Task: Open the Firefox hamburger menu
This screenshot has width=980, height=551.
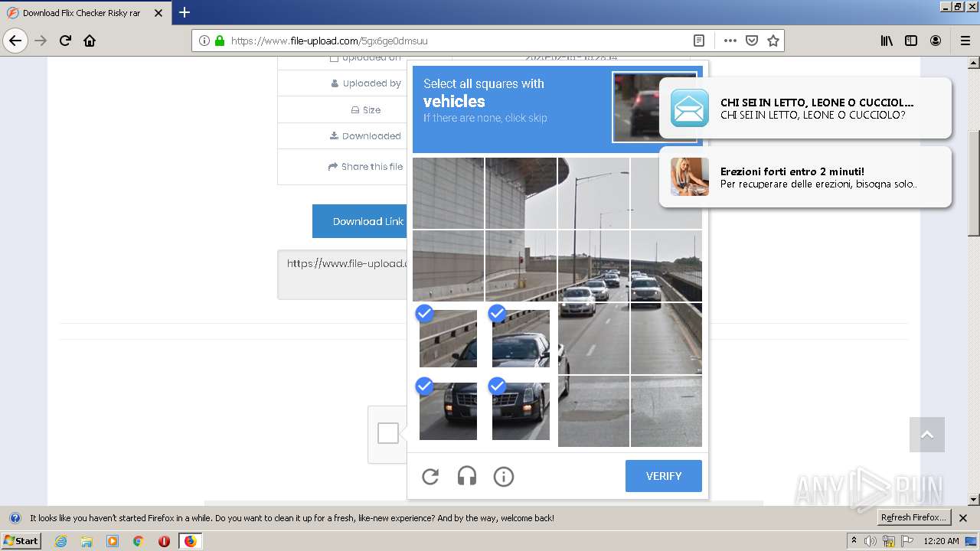Action: coord(965,41)
